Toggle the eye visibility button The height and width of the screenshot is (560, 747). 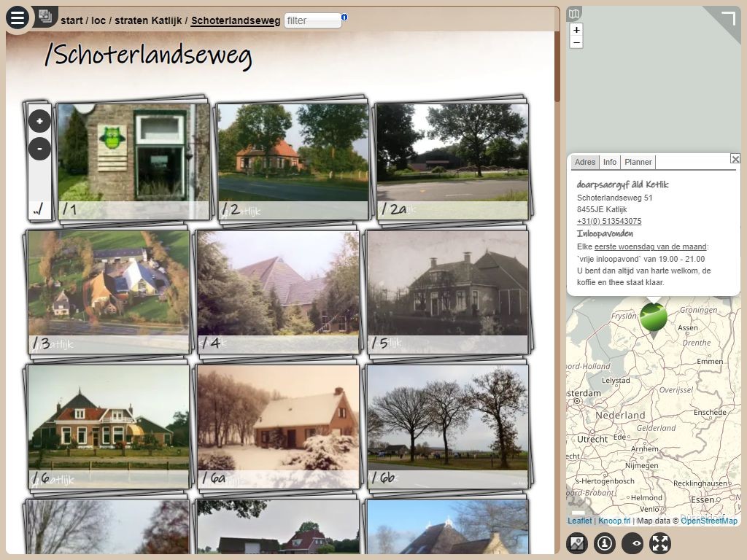point(632,542)
